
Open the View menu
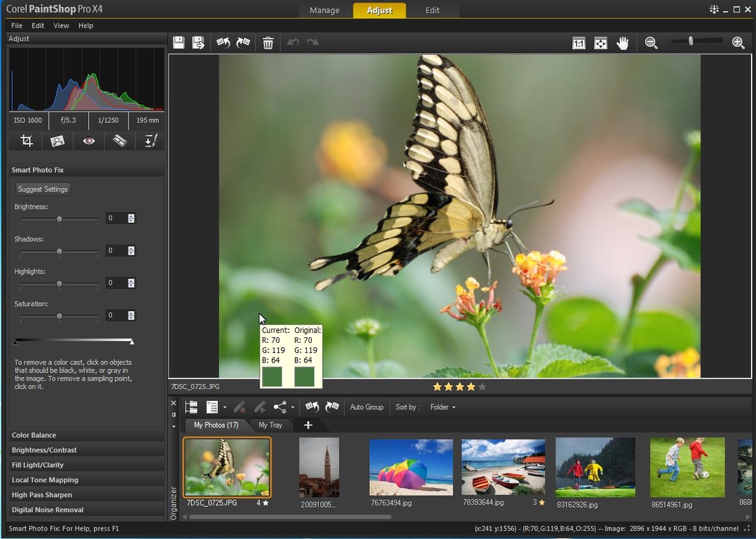click(x=61, y=26)
